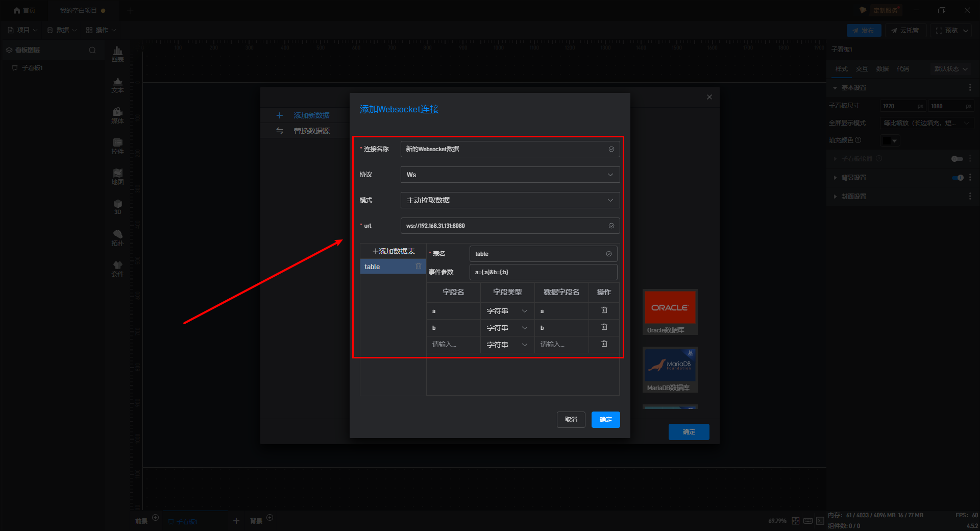Open field type dropdown in the empty row
Image resolution: width=980 pixels, height=531 pixels.
tap(507, 345)
